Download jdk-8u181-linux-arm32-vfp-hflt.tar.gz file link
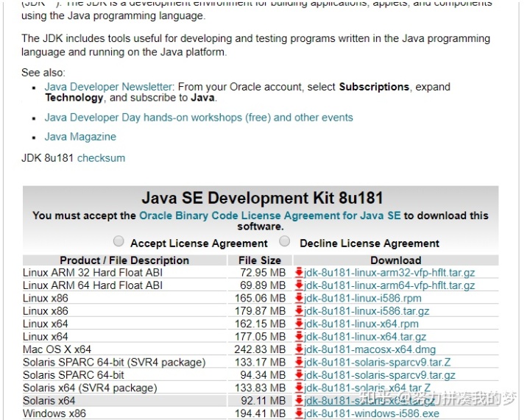This screenshot has height=420, width=530. tap(389, 272)
